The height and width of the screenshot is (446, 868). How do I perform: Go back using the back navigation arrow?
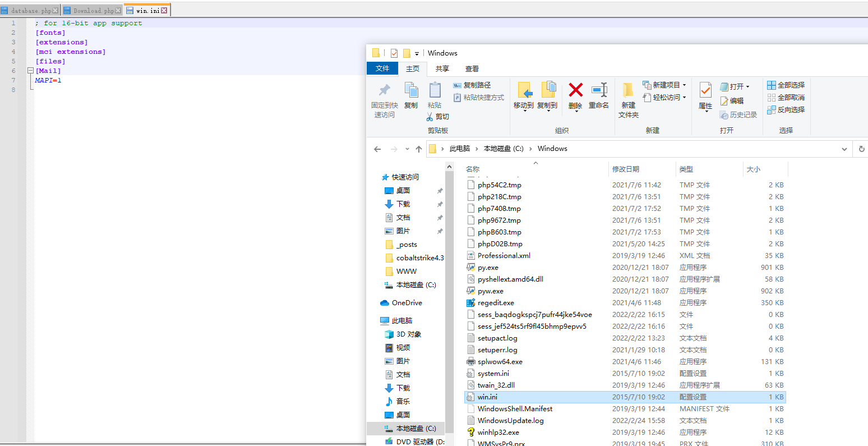click(377, 149)
